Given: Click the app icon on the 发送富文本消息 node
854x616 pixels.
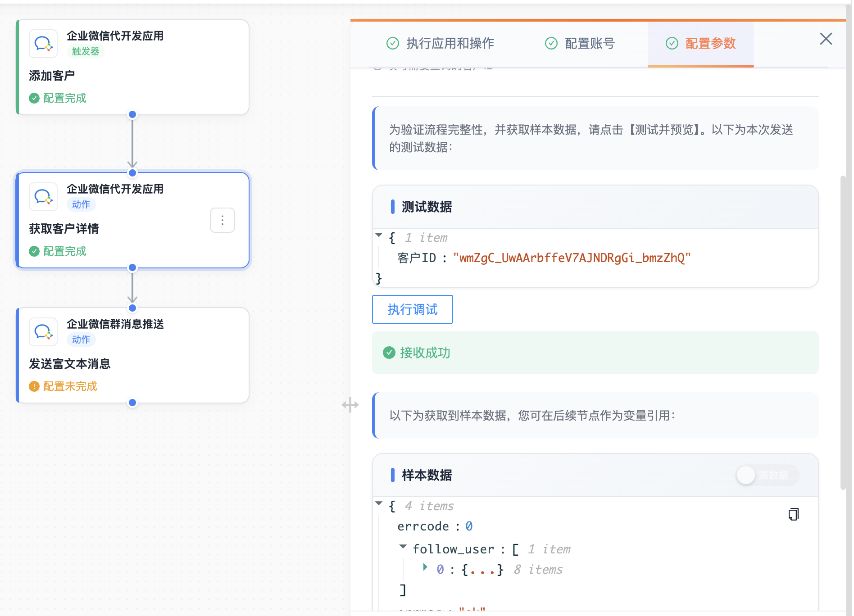Looking at the screenshot, I should (43, 332).
